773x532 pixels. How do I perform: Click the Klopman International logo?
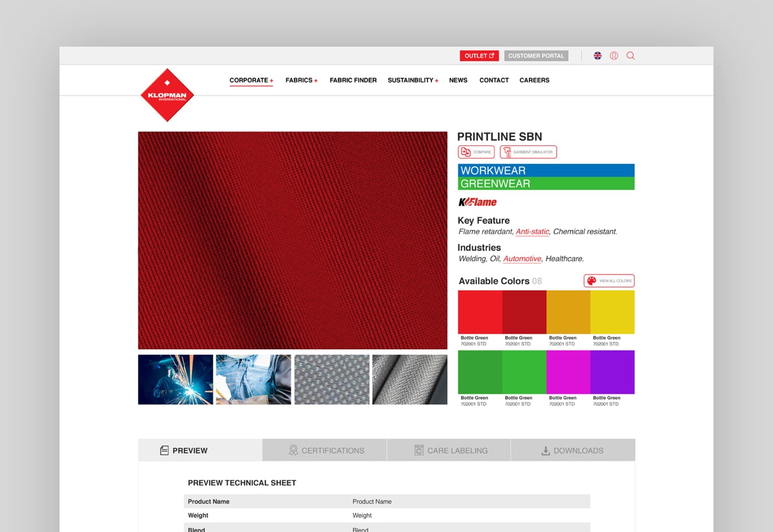pos(168,95)
